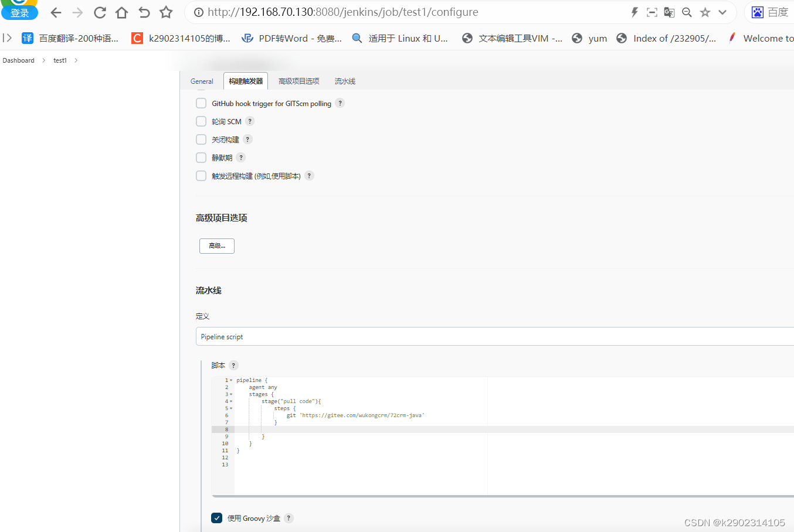Open the Welcome to bookmark
The image size is (794, 532).
pyautogui.click(x=761, y=38)
